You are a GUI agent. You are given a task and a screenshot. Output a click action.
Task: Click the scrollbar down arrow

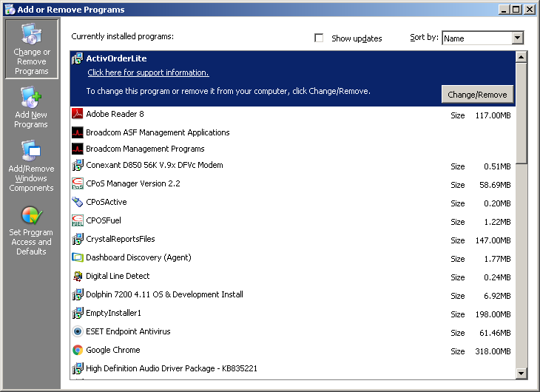(521, 373)
